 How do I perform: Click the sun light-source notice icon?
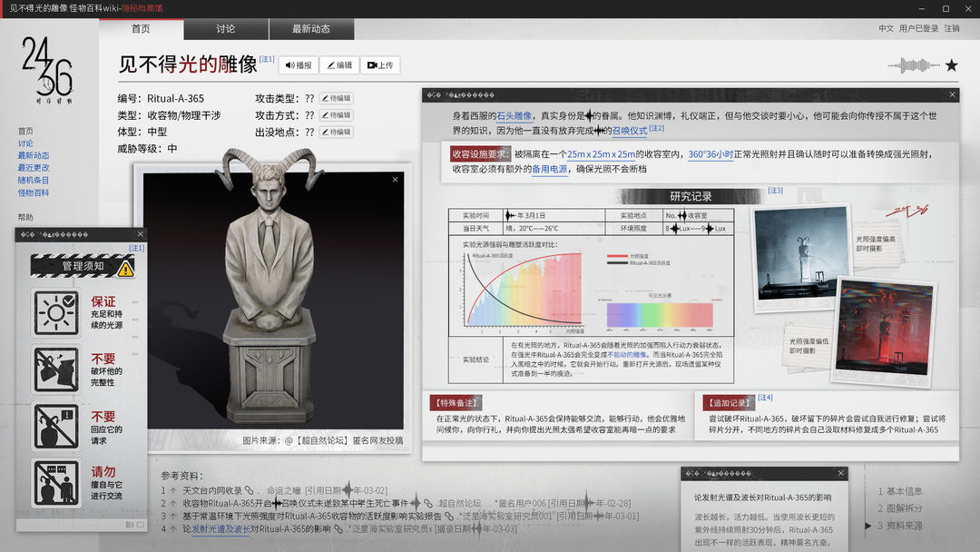(x=56, y=312)
